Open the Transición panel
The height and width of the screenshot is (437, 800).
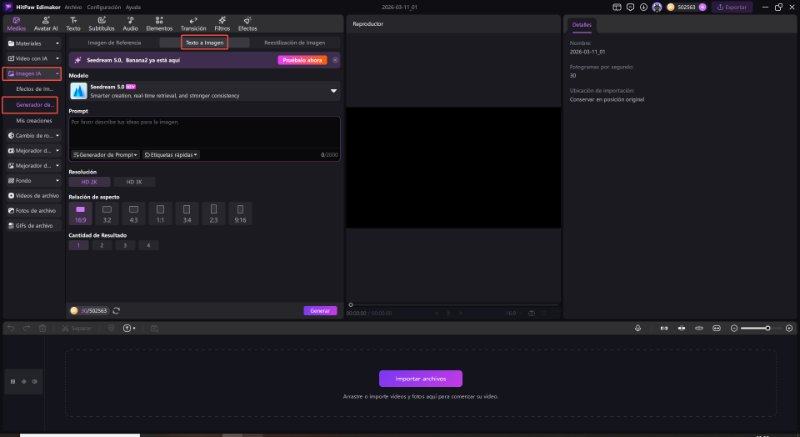tap(193, 23)
